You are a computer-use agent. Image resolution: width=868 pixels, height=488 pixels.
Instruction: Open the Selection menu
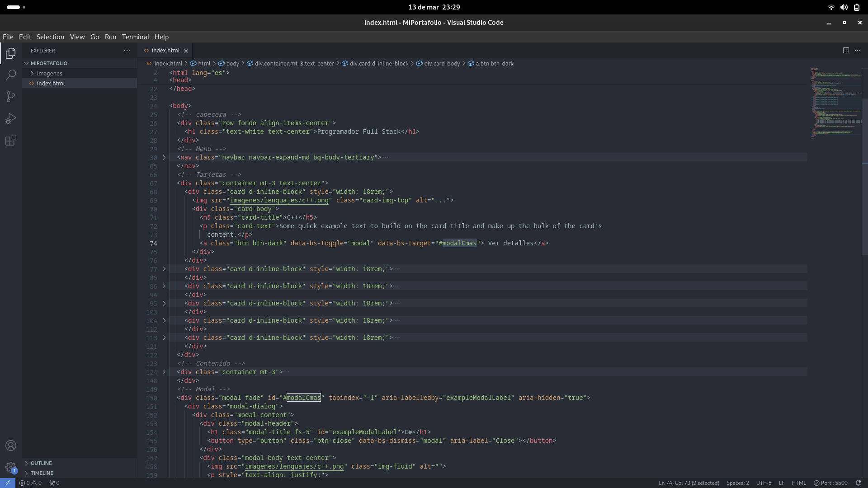(x=50, y=37)
